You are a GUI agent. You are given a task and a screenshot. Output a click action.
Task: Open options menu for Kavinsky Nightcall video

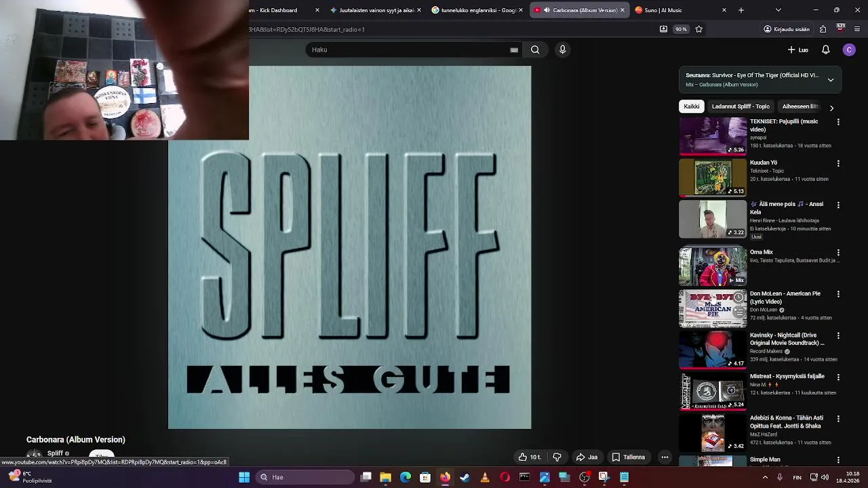[x=838, y=335]
